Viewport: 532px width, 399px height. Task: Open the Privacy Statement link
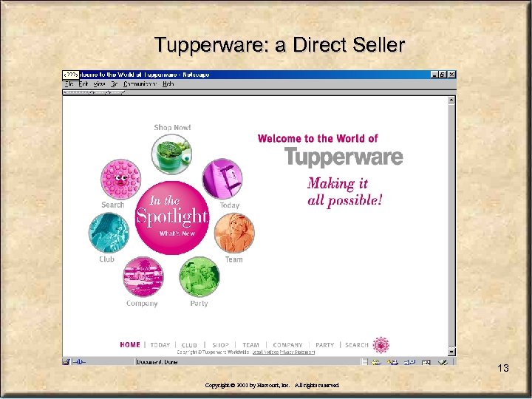click(297, 352)
